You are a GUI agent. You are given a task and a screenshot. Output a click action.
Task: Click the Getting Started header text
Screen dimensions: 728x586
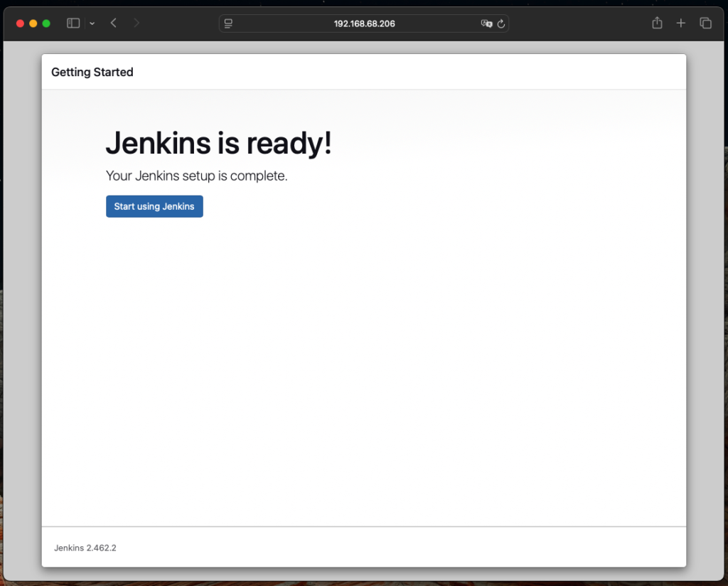click(92, 72)
